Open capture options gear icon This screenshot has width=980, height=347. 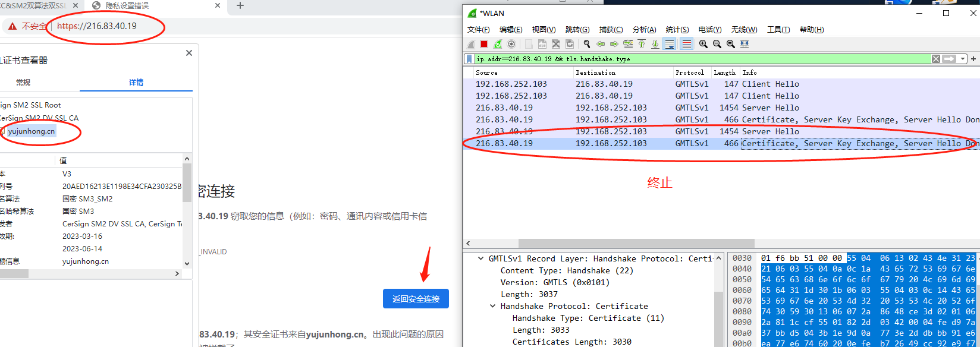pos(511,44)
